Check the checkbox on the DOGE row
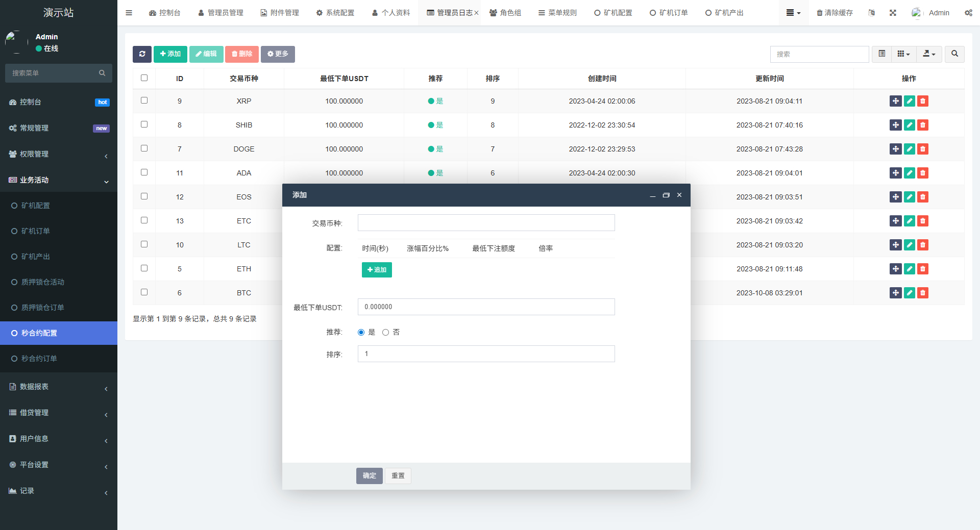 coord(144,148)
